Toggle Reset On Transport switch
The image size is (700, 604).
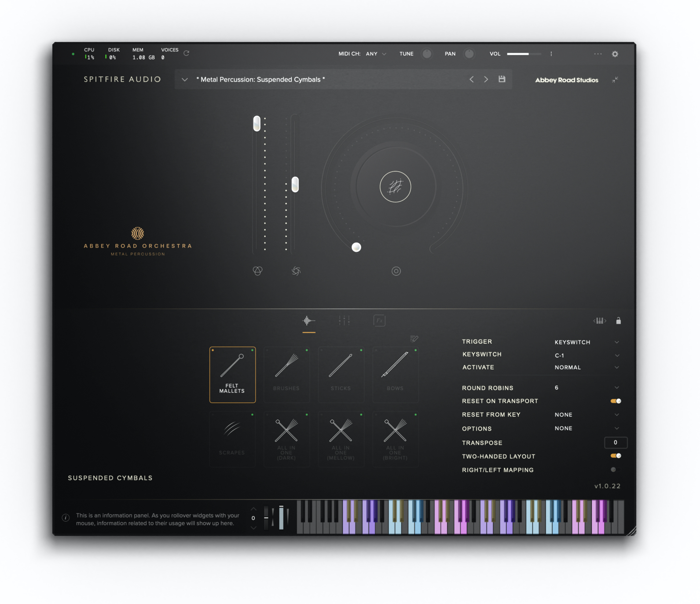(616, 401)
